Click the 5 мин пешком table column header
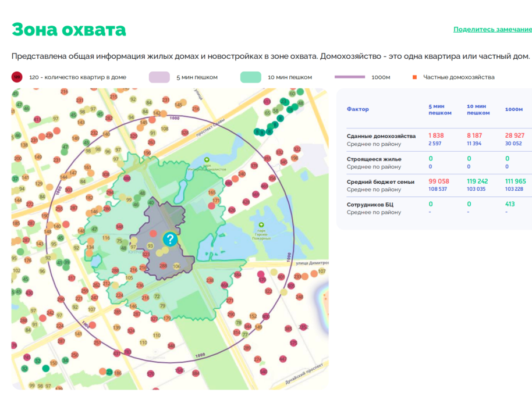532x407 pixels. [x=439, y=109]
